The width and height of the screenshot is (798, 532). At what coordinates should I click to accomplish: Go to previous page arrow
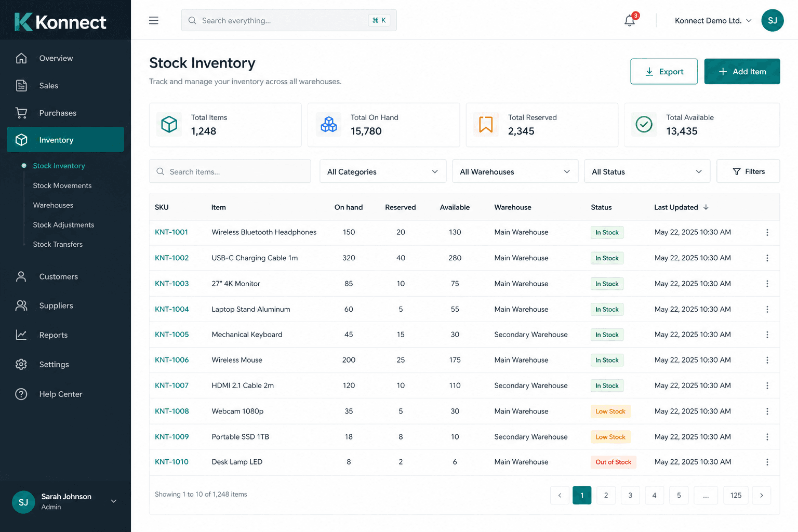[x=560, y=495]
